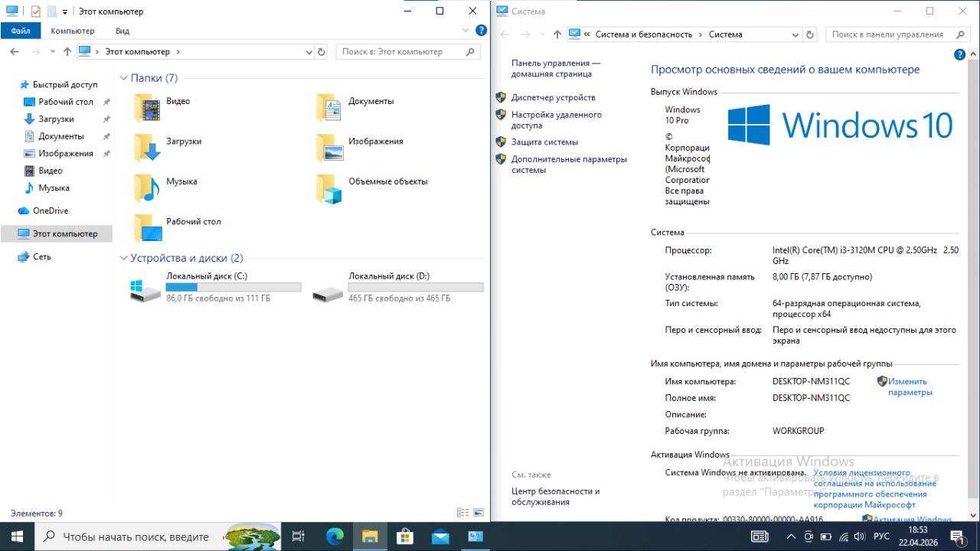Collapse the Устройства и диски group
Image resolution: width=980 pixels, height=551 pixels.
tap(124, 259)
